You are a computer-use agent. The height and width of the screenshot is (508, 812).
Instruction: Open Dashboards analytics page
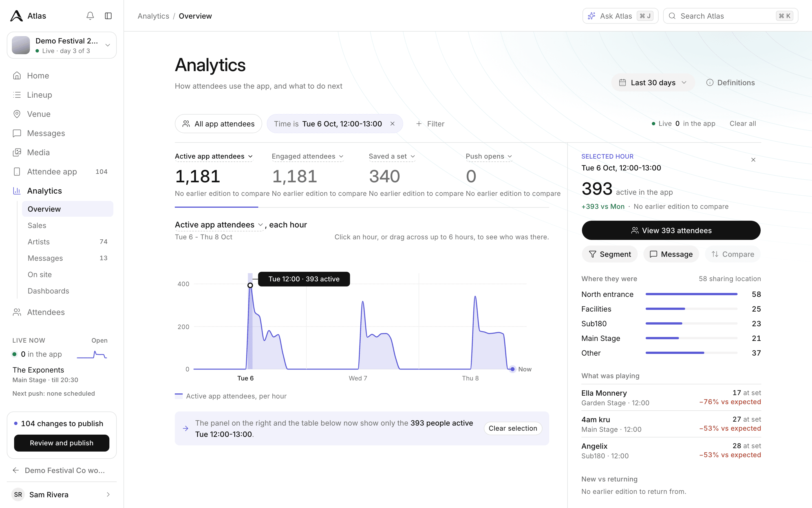pyautogui.click(x=67, y=291)
